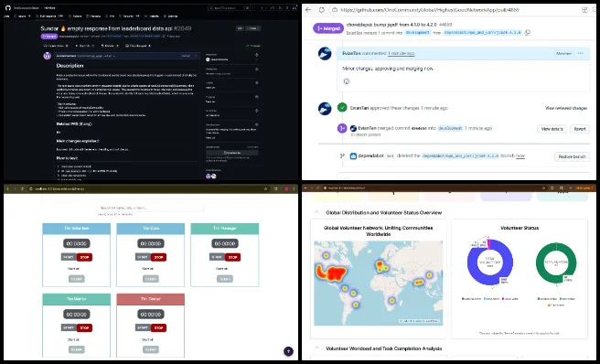Open the '1 minute ago' comment timestamp link
The image size is (600, 364).
coord(401,54)
